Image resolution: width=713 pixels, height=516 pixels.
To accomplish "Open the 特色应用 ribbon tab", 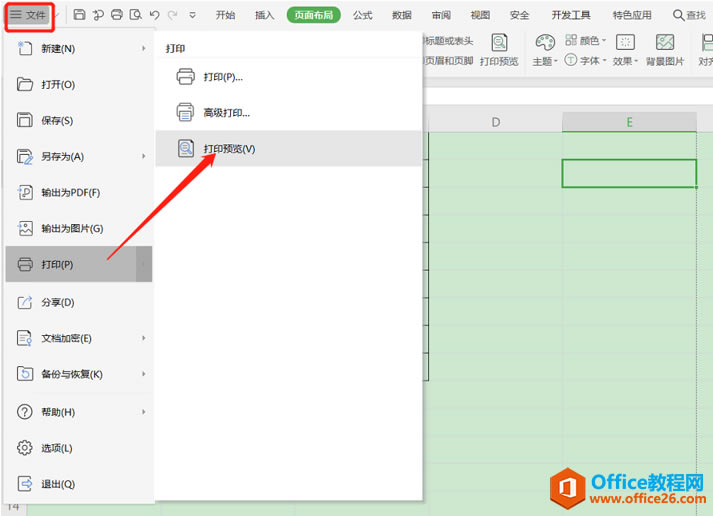I will (x=632, y=15).
